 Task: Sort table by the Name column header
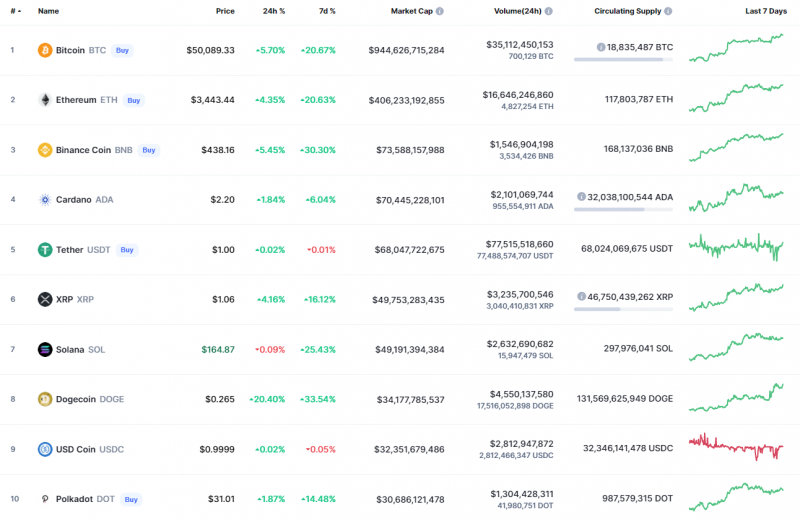(x=48, y=11)
